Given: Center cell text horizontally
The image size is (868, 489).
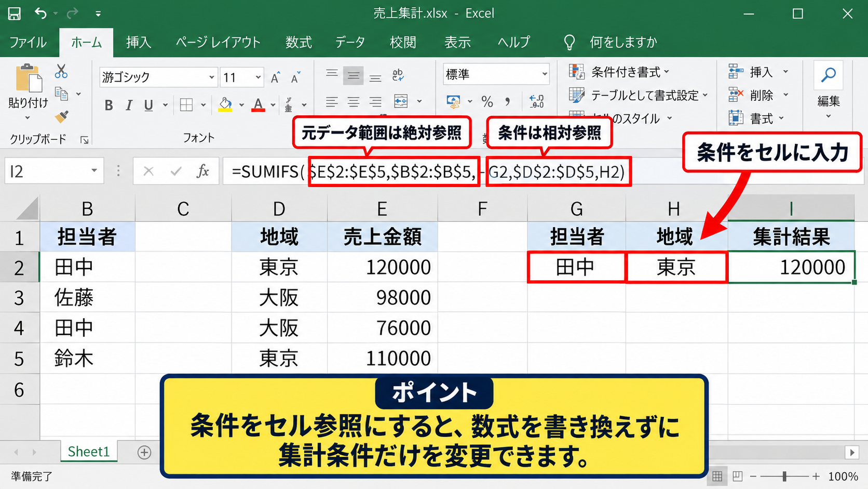Looking at the screenshot, I should [353, 102].
